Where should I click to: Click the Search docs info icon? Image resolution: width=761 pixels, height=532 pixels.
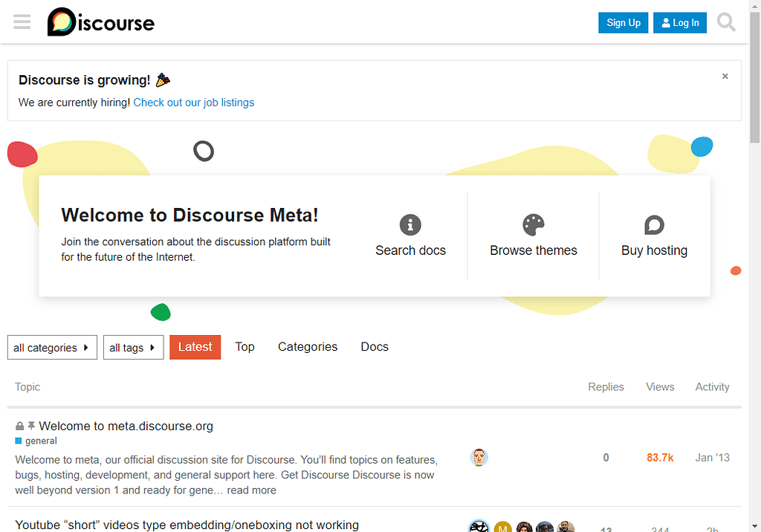410,224
